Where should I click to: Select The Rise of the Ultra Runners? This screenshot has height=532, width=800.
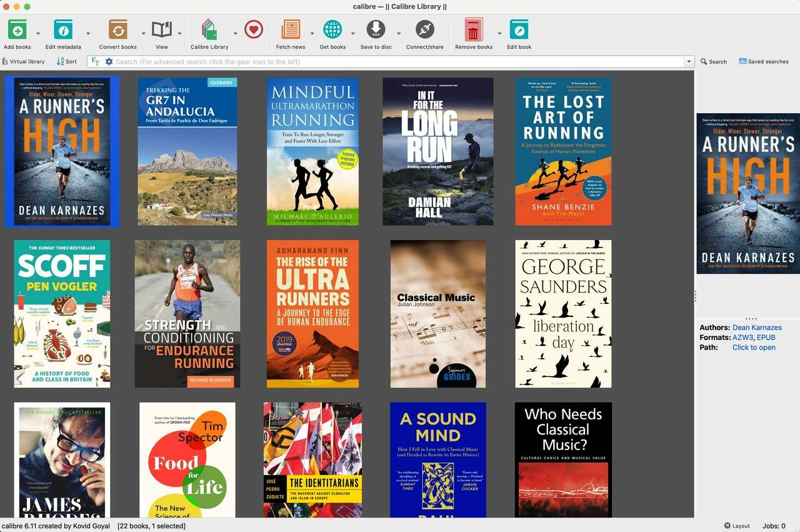point(312,314)
